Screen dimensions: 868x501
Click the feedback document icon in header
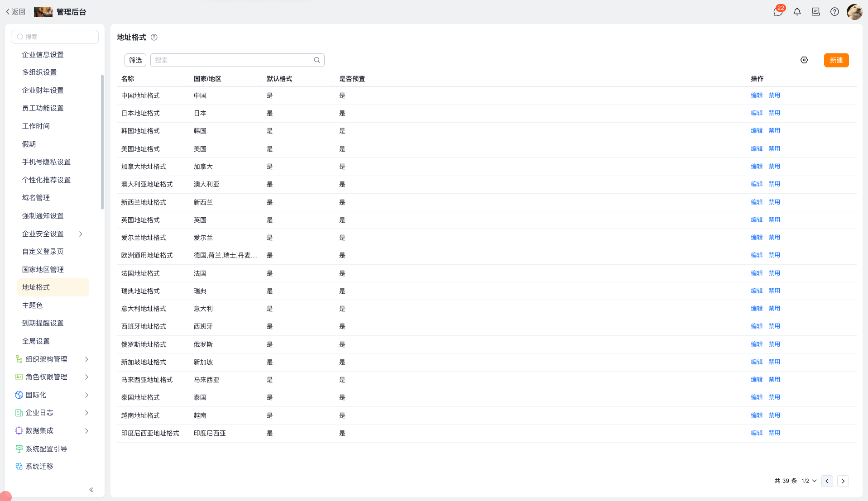pos(815,12)
